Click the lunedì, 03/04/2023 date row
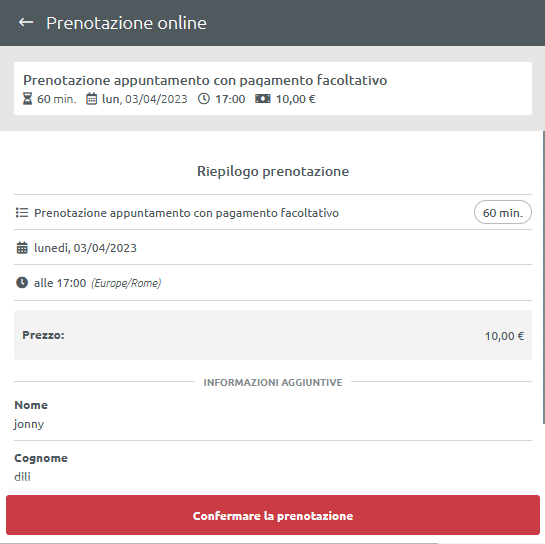Viewport: 545px width, 544px height. (x=273, y=247)
